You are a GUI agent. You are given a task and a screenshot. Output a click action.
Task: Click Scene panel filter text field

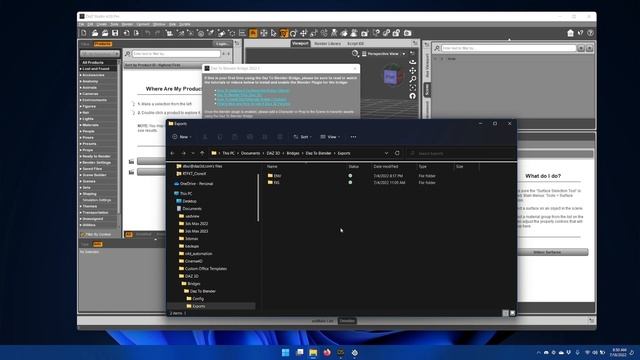[509, 48]
